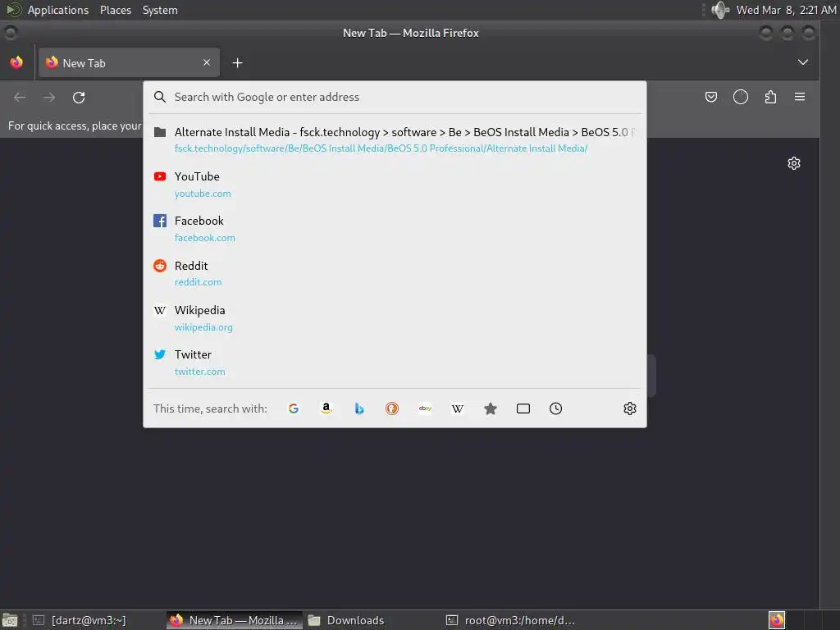Open the Applications menu
The width and height of the screenshot is (840, 630).
(x=58, y=10)
